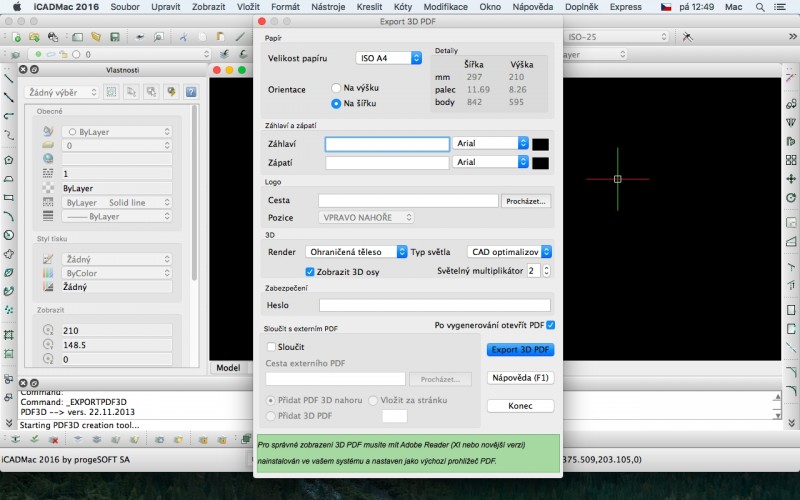
Task: Click the blue help icon in Vlastnosti panel
Action: pyautogui.click(x=191, y=92)
